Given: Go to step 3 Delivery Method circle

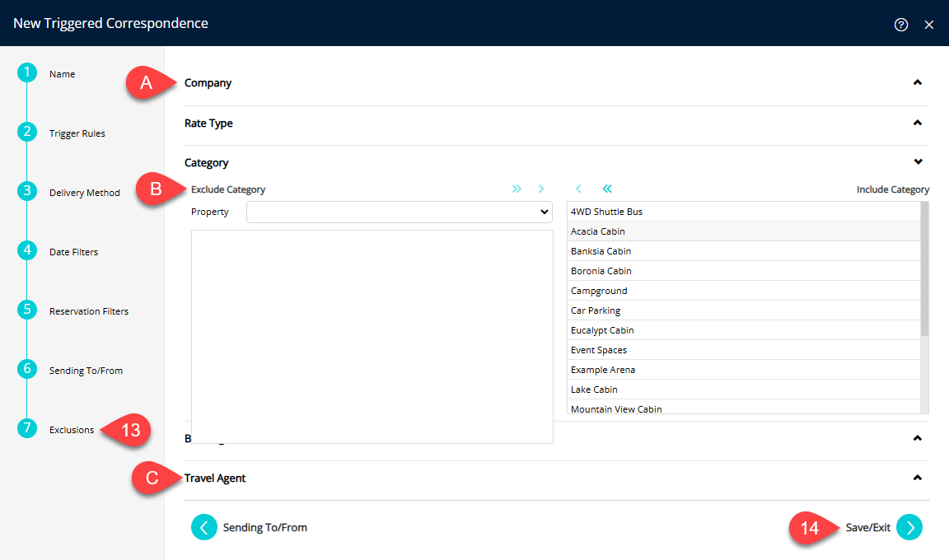Looking at the screenshot, I should tap(26, 191).
